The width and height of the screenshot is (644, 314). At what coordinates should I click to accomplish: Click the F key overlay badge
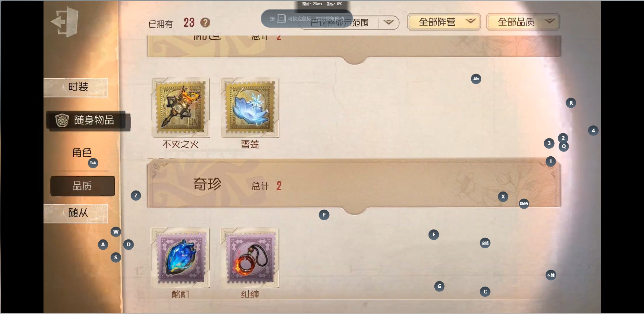tap(324, 215)
